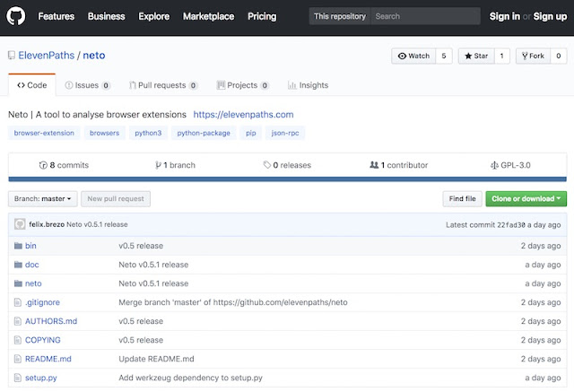The image size is (574, 392).
Task: Watch the repository
Action: (413, 56)
